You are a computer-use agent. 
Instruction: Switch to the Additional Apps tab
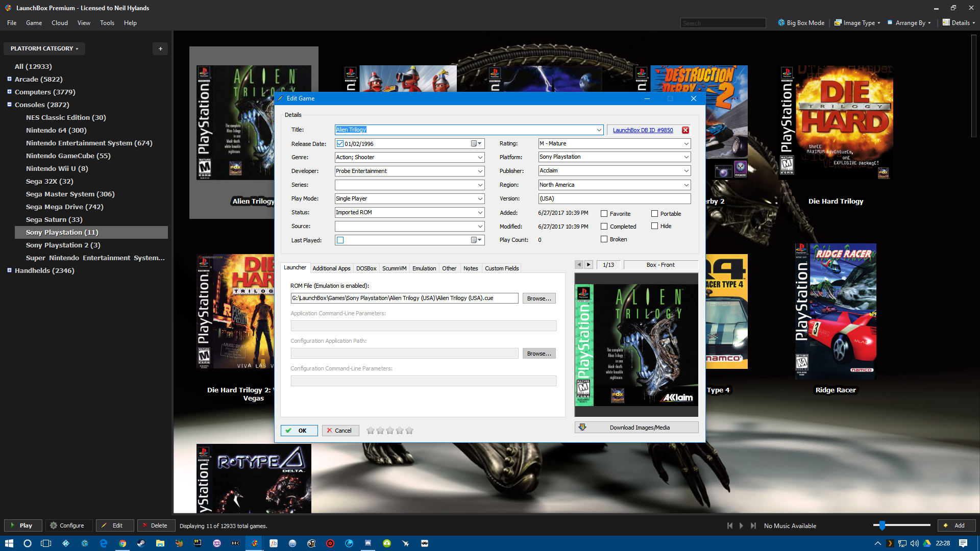331,268
